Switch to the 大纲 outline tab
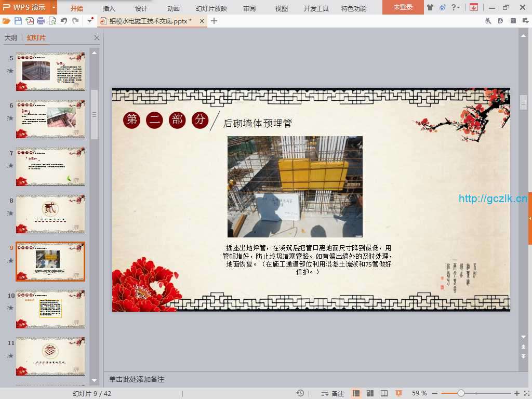 10,38
